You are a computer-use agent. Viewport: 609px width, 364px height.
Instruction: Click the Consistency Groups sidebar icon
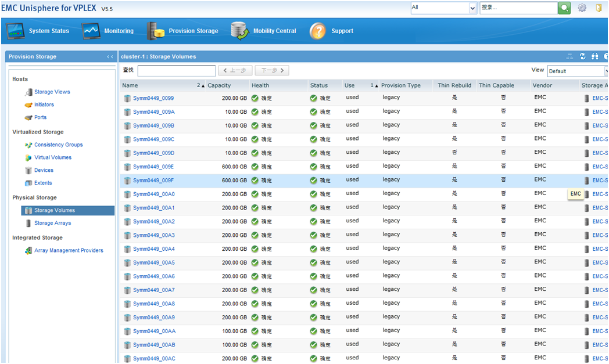[x=28, y=145]
